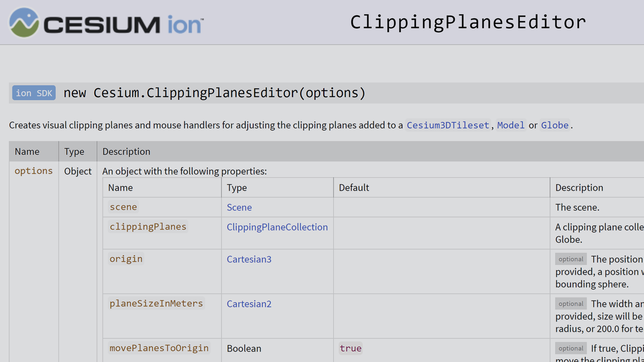Open the Model documentation link
644x362 pixels.
coord(511,125)
